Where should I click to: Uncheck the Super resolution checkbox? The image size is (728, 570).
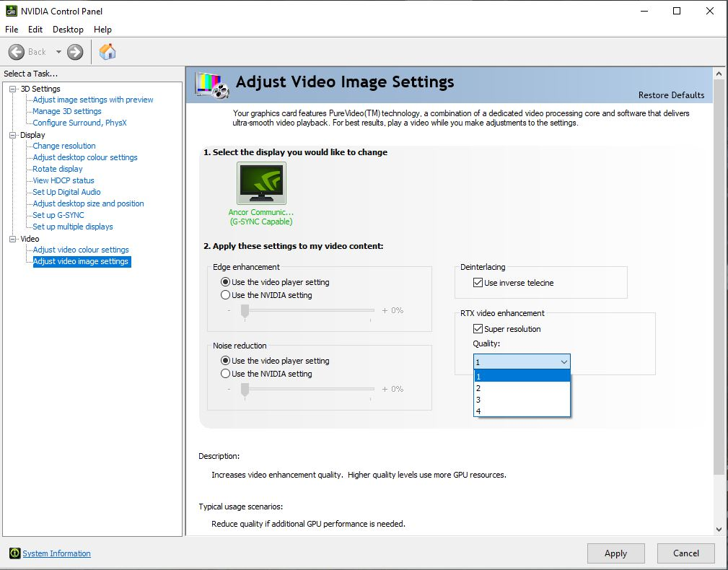point(478,329)
